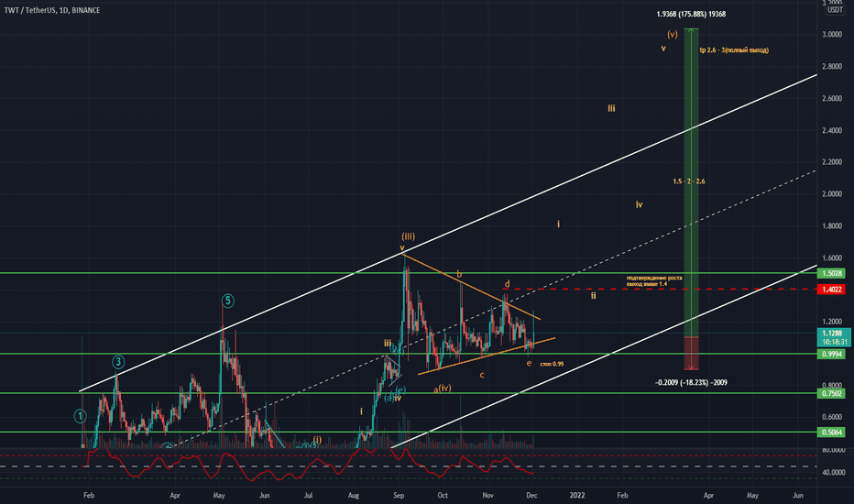Click triangle wave label d
The width and height of the screenshot is (854, 504).
(x=507, y=284)
